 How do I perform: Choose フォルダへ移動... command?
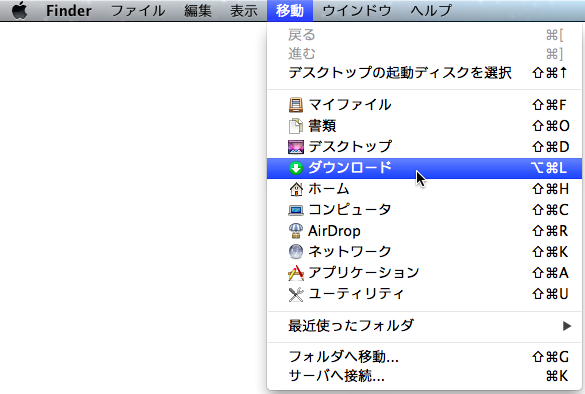[x=425, y=357]
